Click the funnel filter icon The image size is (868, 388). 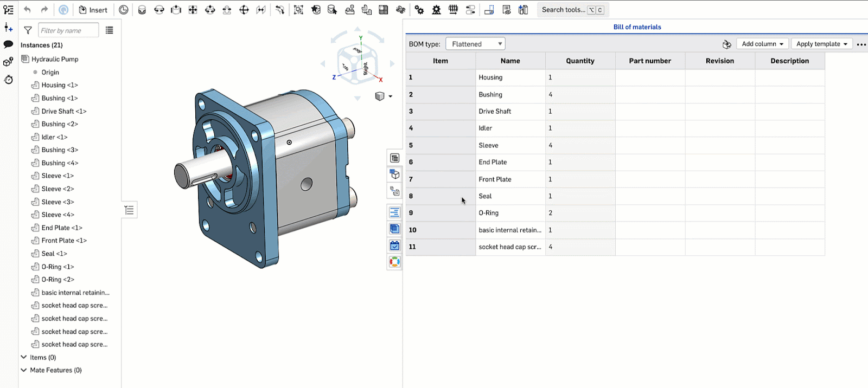[28, 30]
